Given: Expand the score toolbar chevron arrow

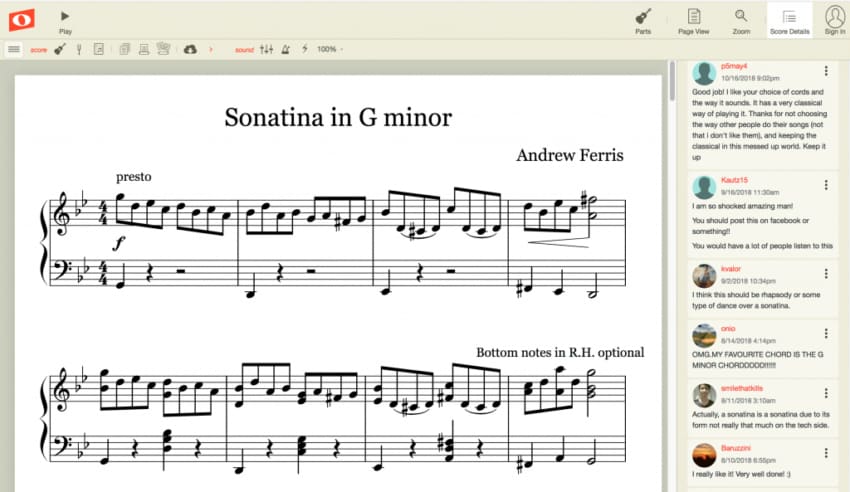Looking at the screenshot, I should (x=211, y=49).
